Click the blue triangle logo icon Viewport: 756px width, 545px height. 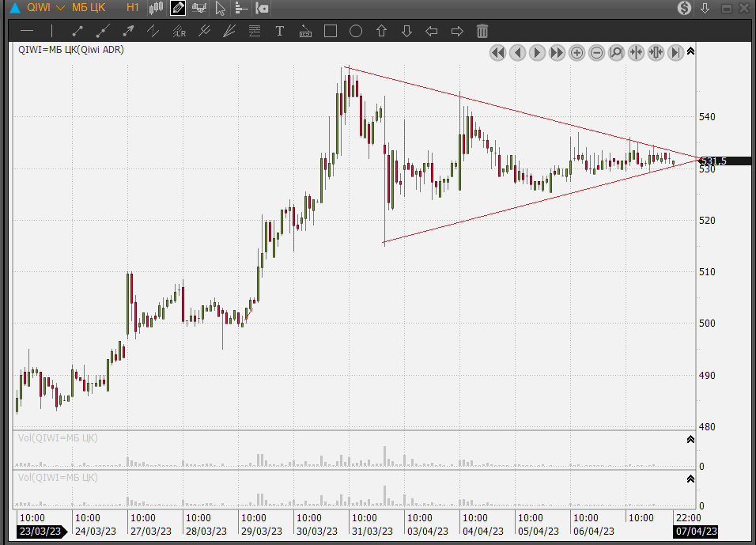15,8
